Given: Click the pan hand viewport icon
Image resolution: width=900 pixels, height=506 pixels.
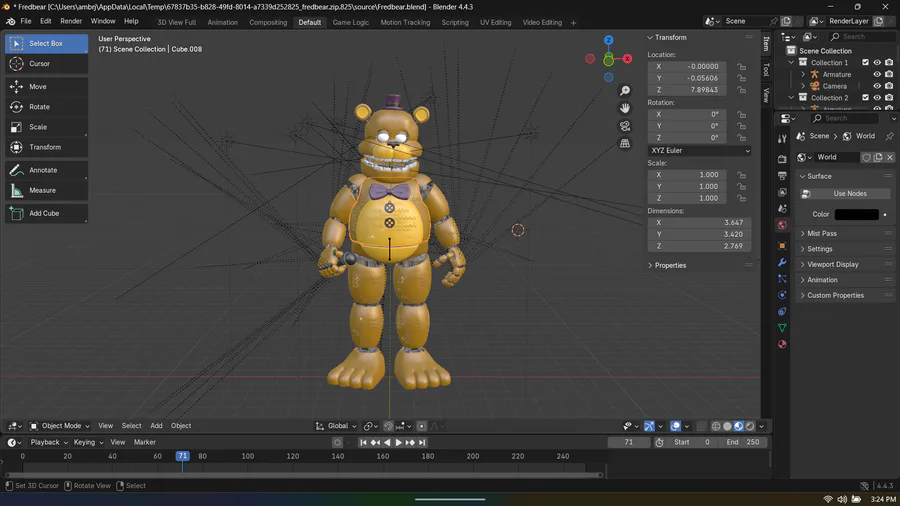Looking at the screenshot, I should click(624, 108).
